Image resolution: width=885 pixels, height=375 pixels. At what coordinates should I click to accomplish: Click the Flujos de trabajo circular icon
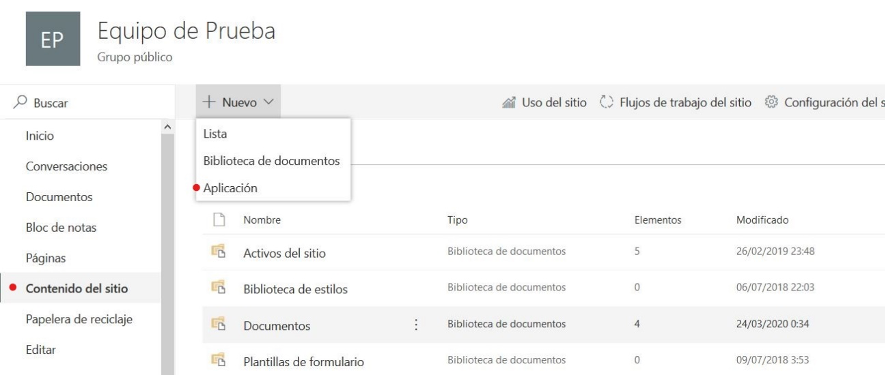coord(606,102)
